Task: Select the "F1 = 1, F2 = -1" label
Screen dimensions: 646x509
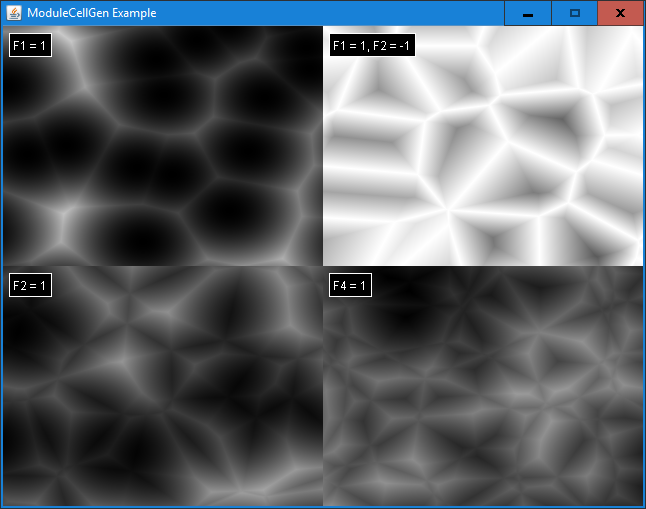Action: (371, 46)
